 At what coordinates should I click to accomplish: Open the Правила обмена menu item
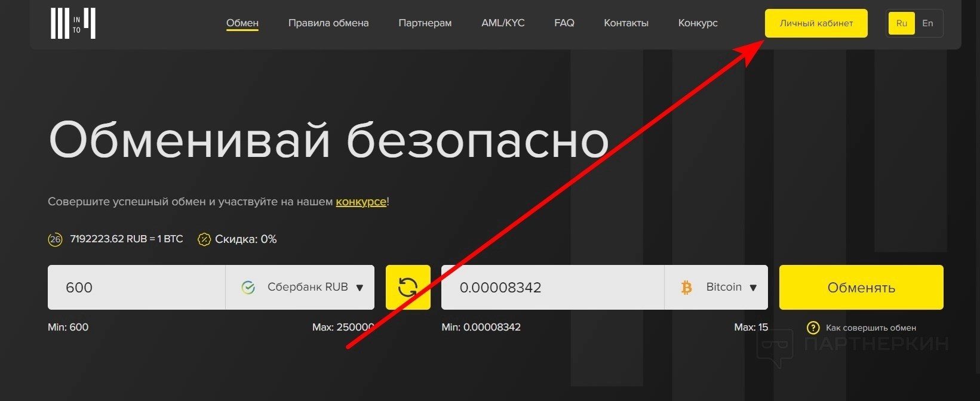pos(328,23)
